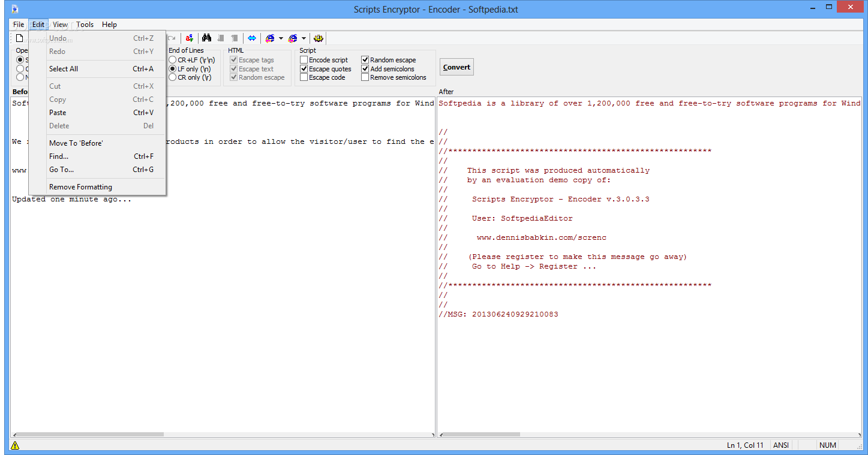This screenshot has width=868, height=455.
Task: Open dropdown arrow beside first browser icon
Action: tap(281, 38)
